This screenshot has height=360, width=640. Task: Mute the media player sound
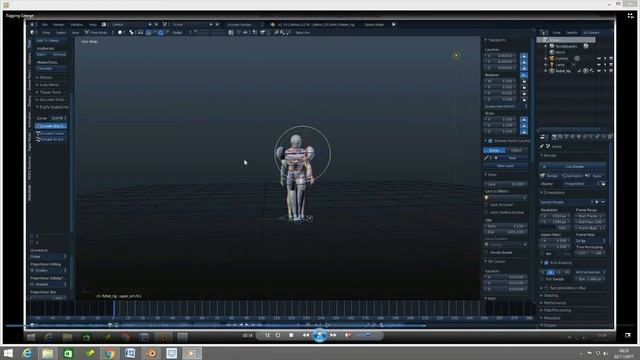tap(348, 336)
